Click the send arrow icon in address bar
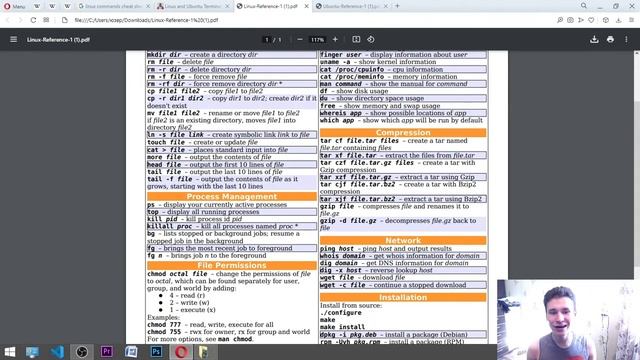Viewport: 640px width, 360px height. (x=580, y=20)
